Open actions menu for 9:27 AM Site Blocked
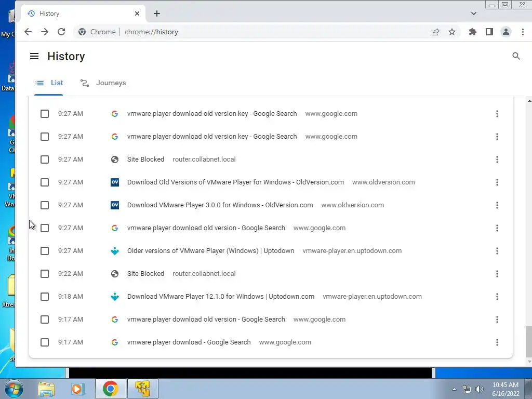532x399 pixels. point(497,159)
